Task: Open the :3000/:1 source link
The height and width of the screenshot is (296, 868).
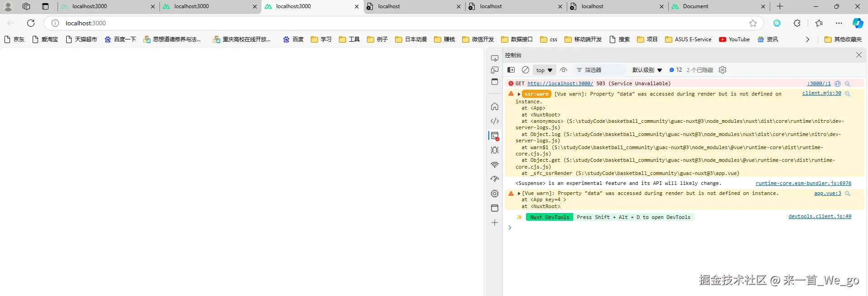Action: click(x=819, y=83)
